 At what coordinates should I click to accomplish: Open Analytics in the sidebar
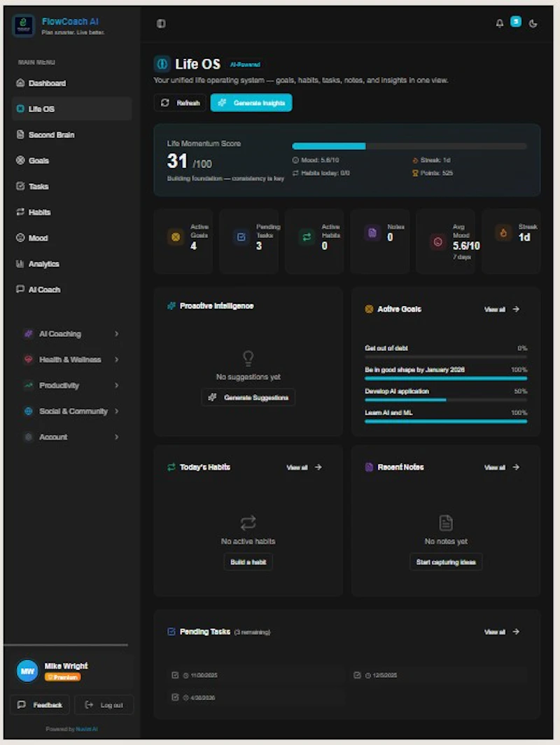[71, 264]
